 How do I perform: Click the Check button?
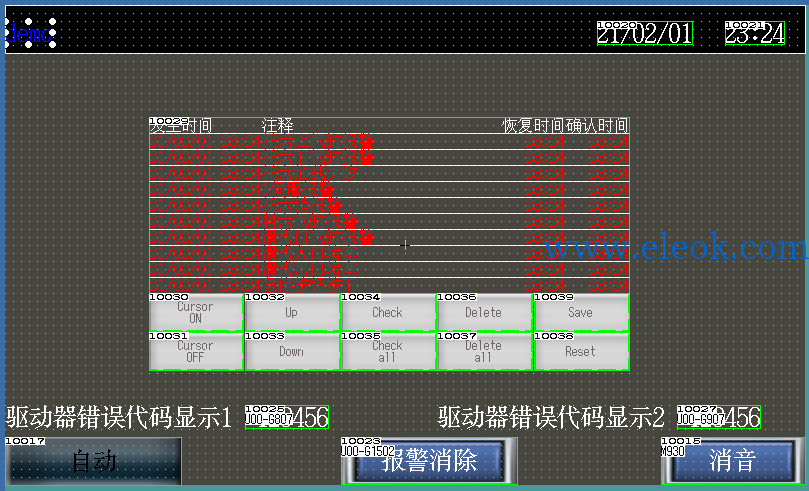(x=388, y=313)
